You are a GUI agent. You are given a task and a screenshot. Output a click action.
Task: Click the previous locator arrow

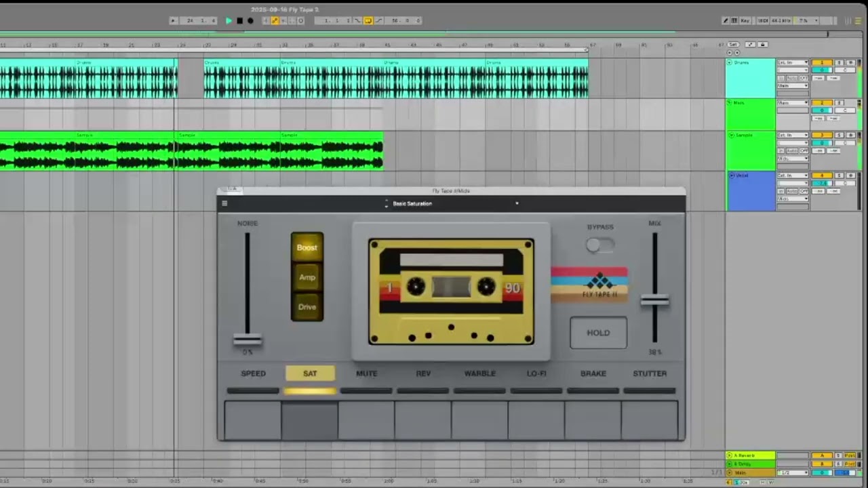[730, 53]
